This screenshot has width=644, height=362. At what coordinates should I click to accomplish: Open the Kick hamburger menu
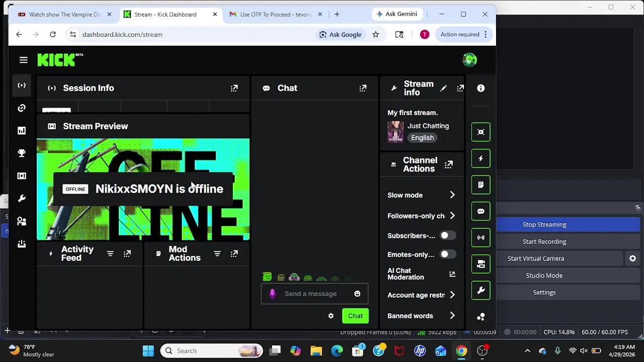point(23,60)
